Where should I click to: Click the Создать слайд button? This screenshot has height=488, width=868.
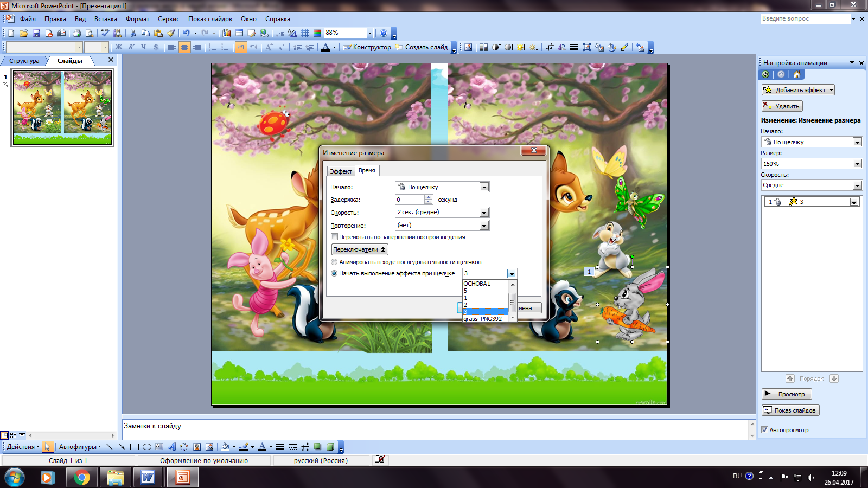pos(422,47)
